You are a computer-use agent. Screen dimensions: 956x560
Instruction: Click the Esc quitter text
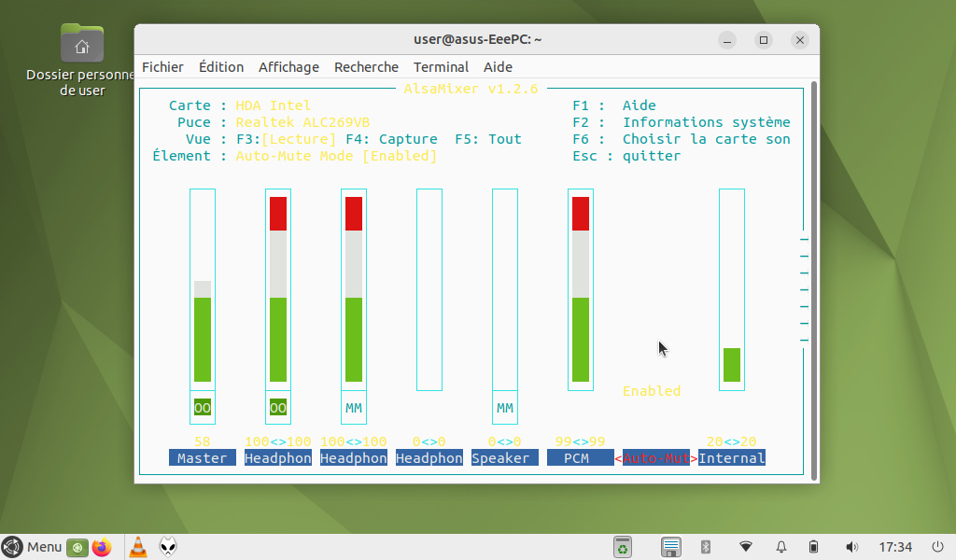pyautogui.click(x=626, y=156)
